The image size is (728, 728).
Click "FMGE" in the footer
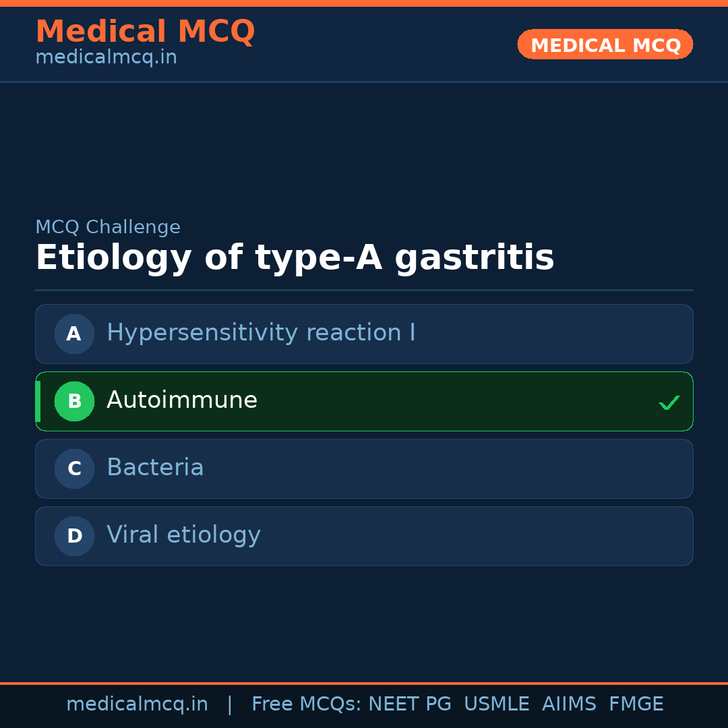(x=636, y=704)
